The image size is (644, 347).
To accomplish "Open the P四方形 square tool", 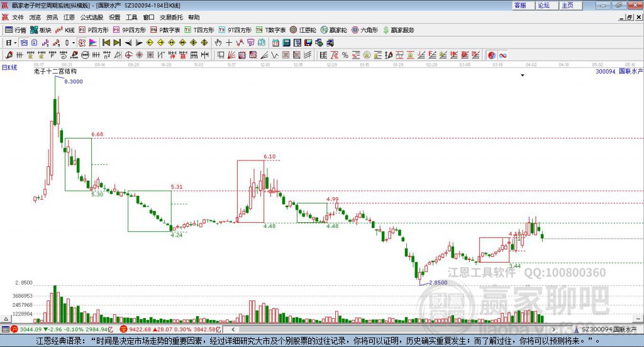I will point(93,30).
